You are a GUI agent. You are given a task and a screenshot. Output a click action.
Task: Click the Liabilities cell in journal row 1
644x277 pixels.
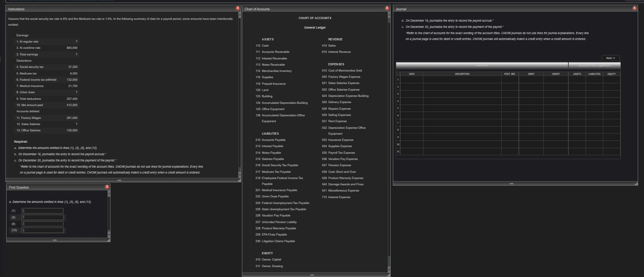pyautogui.click(x=594, y=80)
